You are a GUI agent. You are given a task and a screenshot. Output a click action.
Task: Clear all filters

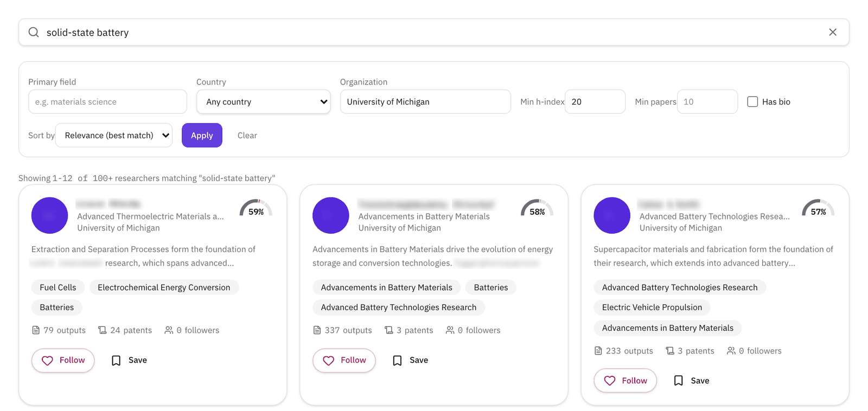pos(247,135)
